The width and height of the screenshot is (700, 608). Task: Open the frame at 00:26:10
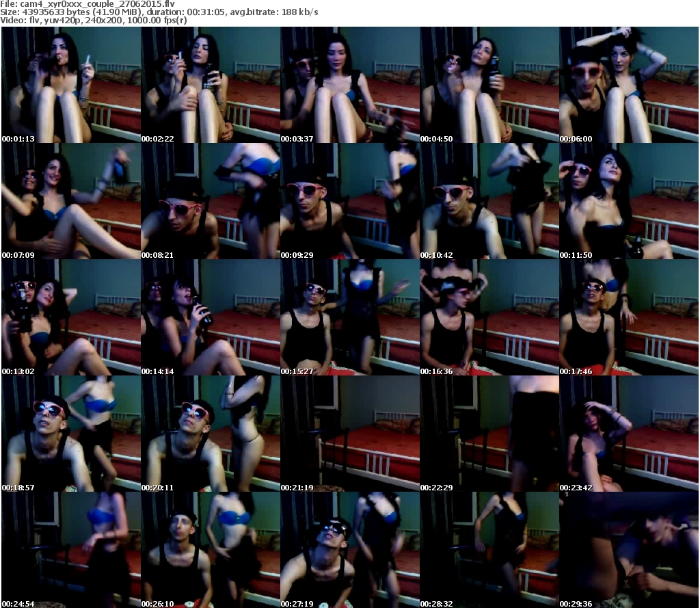[211, 550]
